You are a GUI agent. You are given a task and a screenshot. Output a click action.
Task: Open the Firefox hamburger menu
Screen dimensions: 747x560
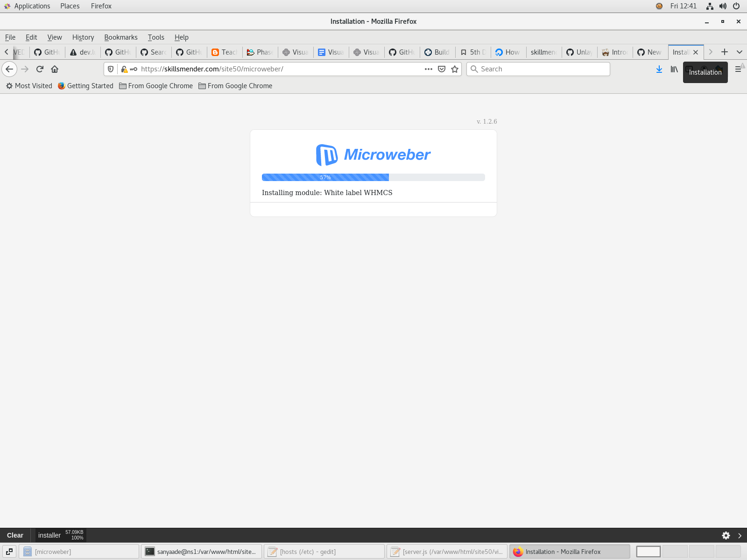point(738,69)
